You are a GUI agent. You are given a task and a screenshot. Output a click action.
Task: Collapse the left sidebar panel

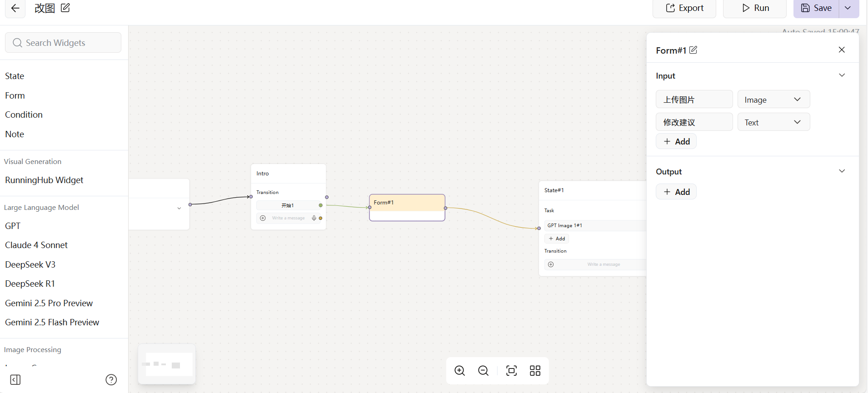click(15, 380)
